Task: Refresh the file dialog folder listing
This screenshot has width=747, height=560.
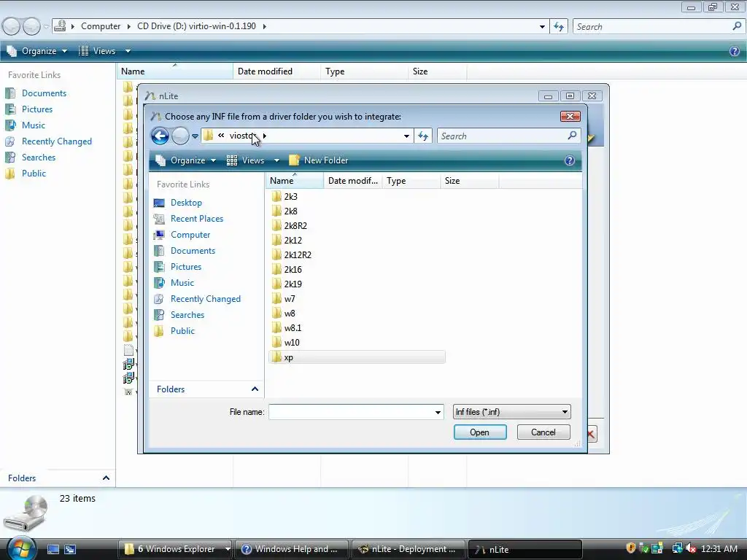Action: (423, 136)
